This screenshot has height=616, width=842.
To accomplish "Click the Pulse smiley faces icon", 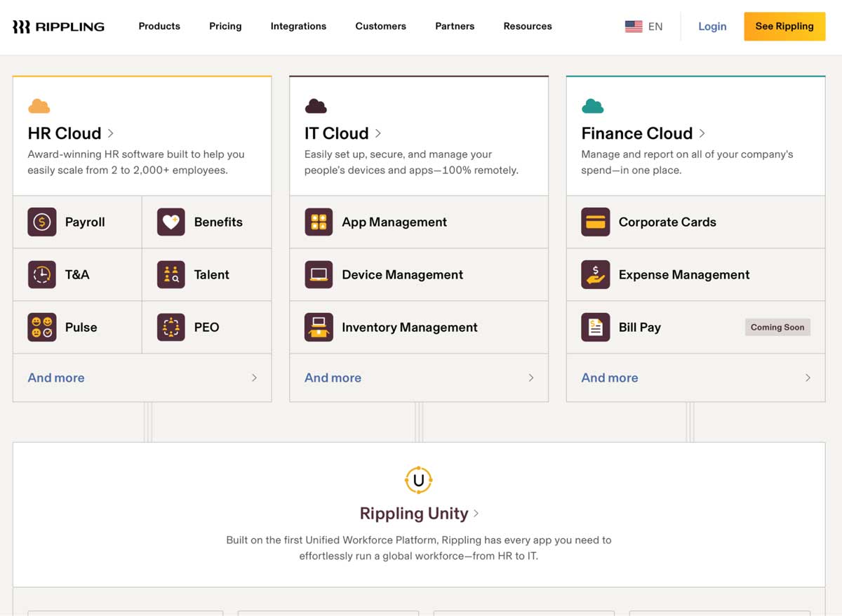I will 41,327.
